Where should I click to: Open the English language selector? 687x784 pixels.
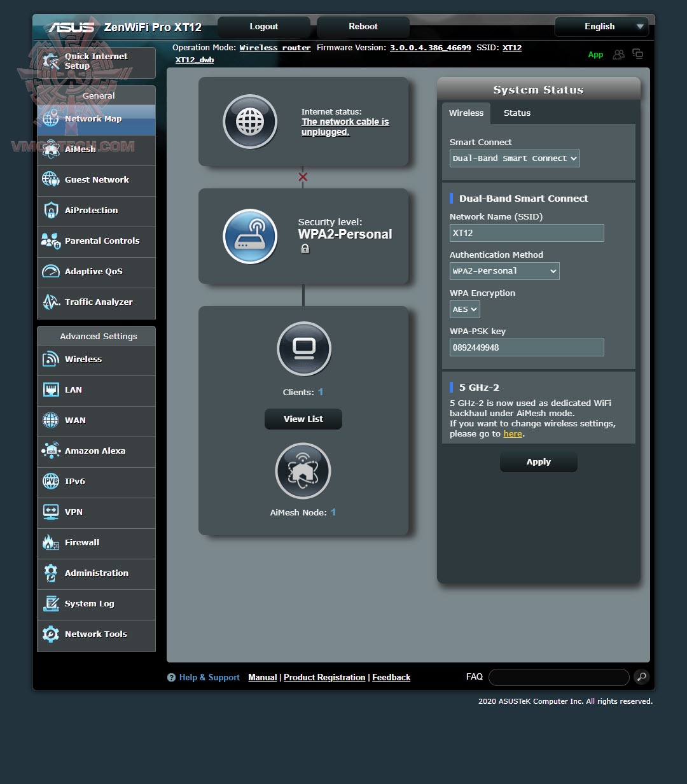click(600, 27)
